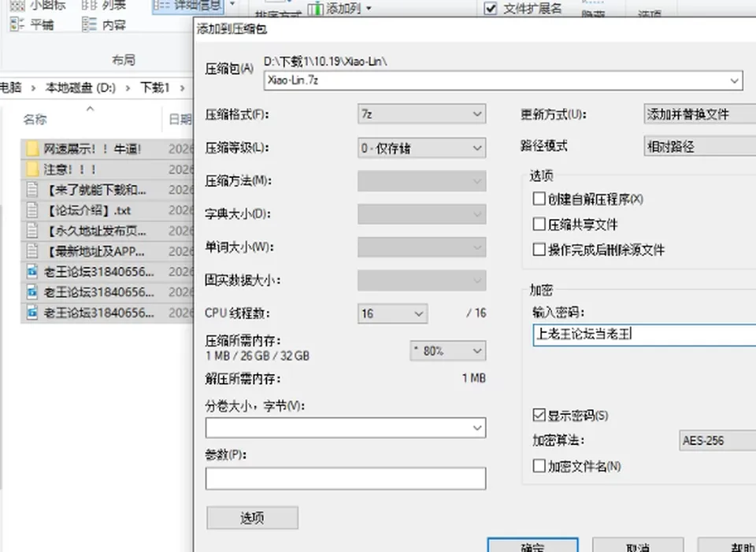Click the 取消 button

tap(638, 546)
